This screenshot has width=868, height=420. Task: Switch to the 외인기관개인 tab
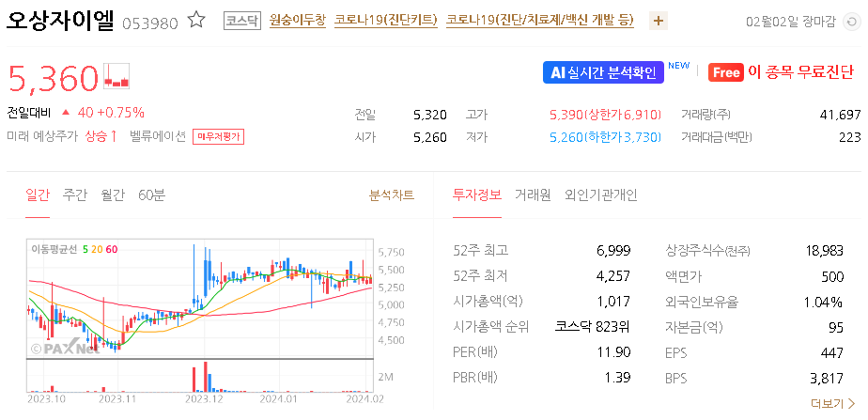tap(601, 194)
